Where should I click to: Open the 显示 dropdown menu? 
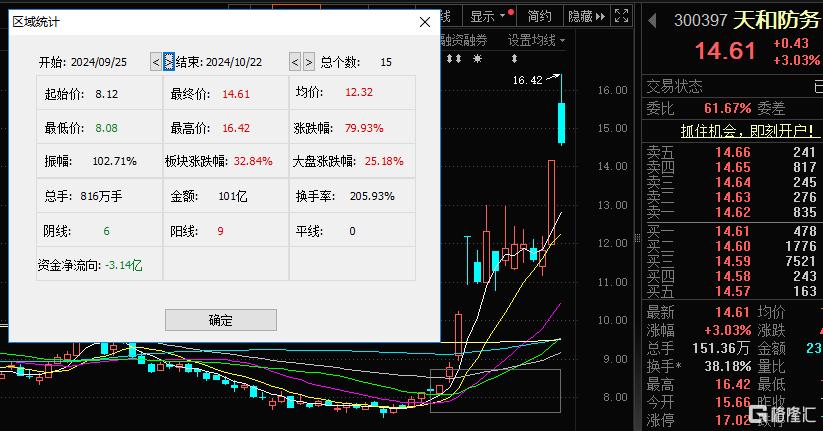point(490,16)
